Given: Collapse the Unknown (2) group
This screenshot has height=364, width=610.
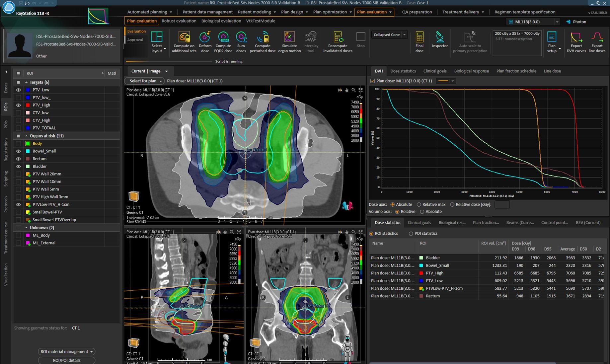Looking at the screenshot, I should [x=27, y=228].
